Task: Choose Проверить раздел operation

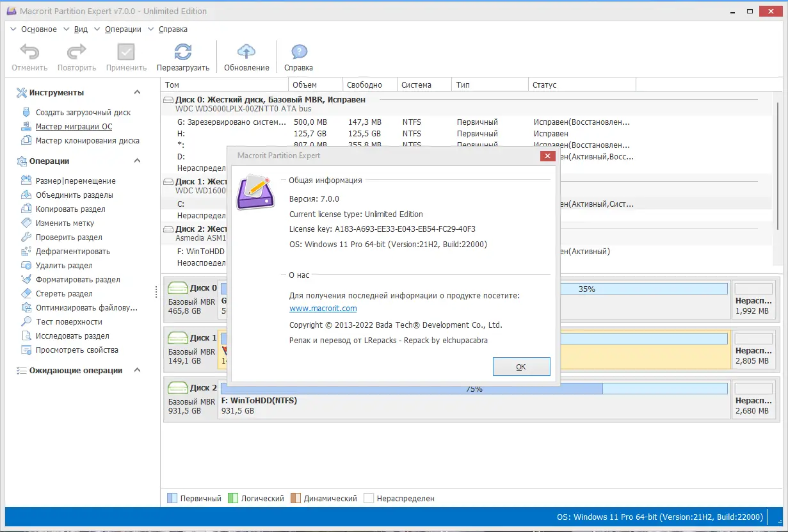Action: pyautogui.click(x=69, y=238)
